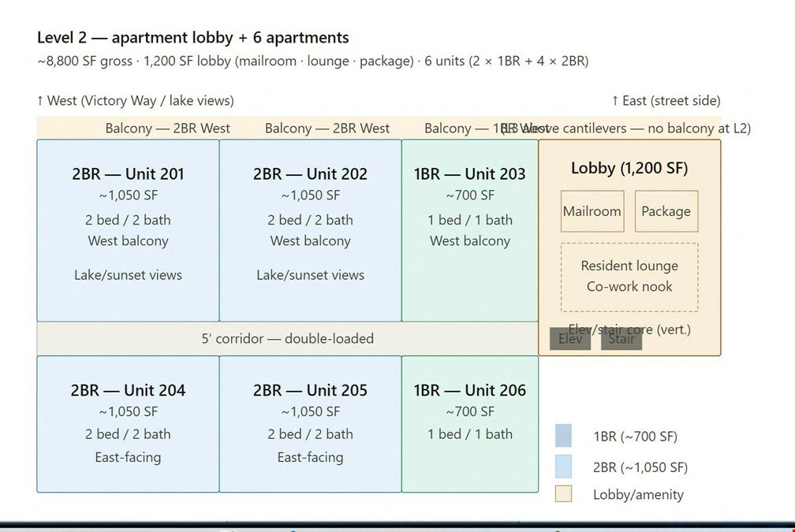Click the Level 2 apartment lobby title
Screen dimensions: 795x532
coord(192,38)
